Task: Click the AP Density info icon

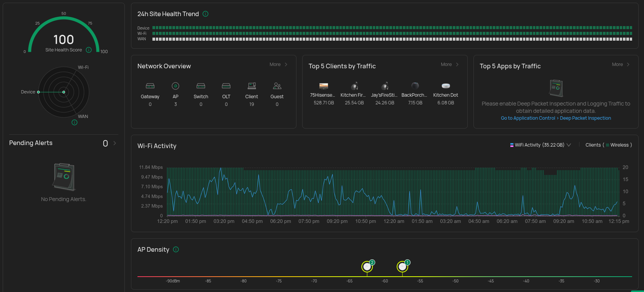Action: pos(176,249)
